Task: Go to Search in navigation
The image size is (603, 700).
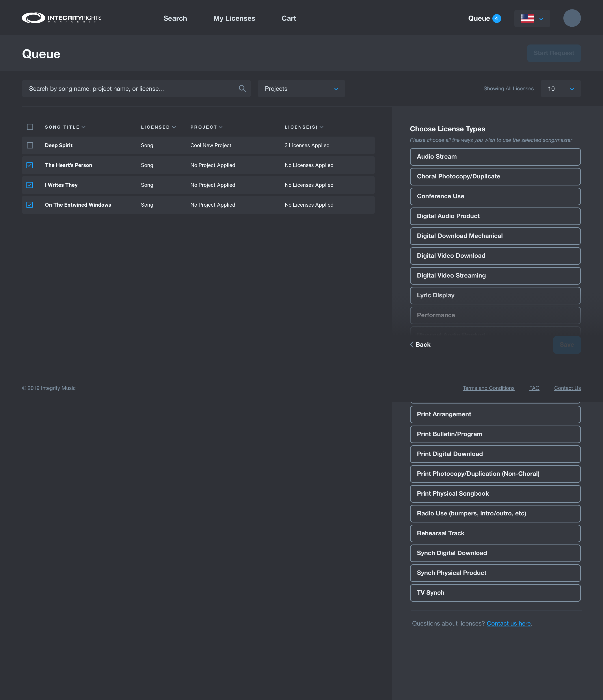Action: (175, 18)
